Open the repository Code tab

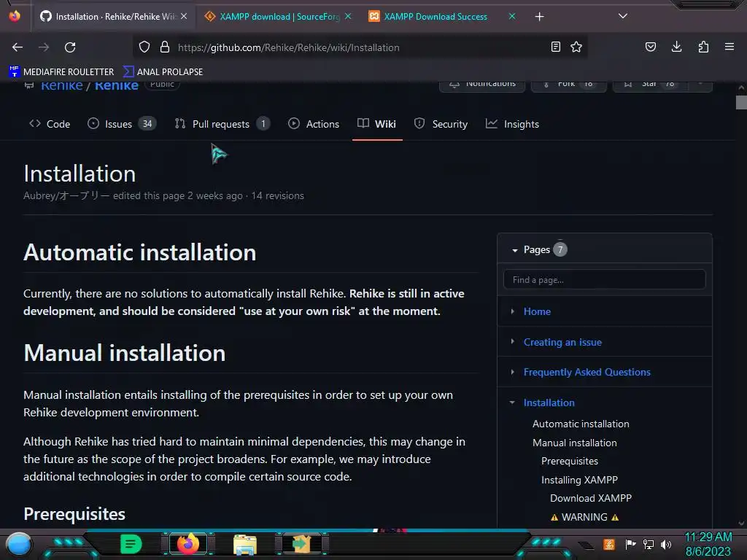(x=50, y=124)
